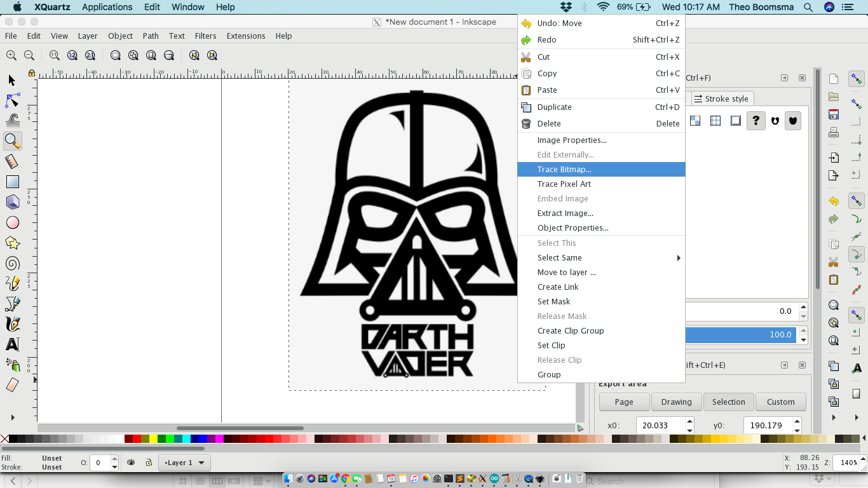Click the Undo arrow icon

(x=833, y=201)
